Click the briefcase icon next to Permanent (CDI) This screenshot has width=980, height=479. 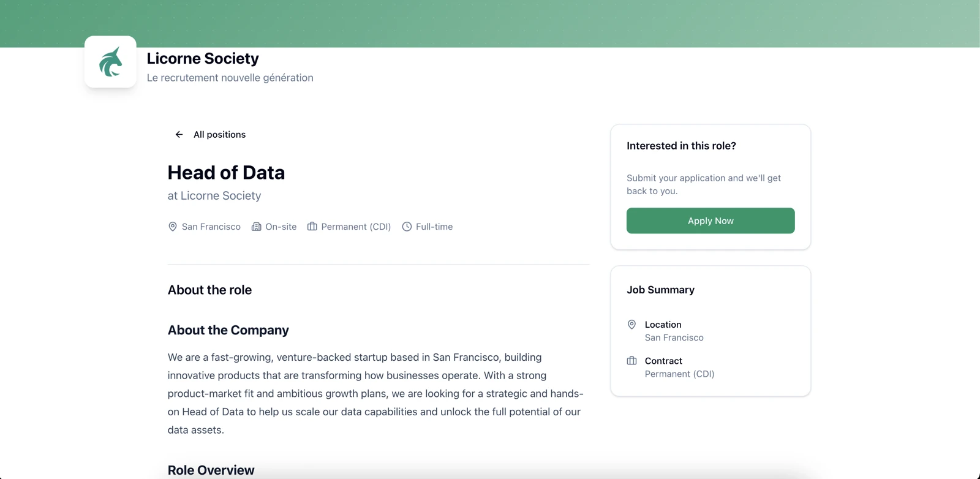coord(312,227)
